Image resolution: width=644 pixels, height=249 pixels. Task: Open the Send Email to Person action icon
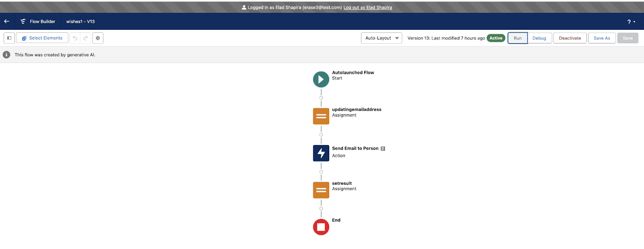pos(321,153)
